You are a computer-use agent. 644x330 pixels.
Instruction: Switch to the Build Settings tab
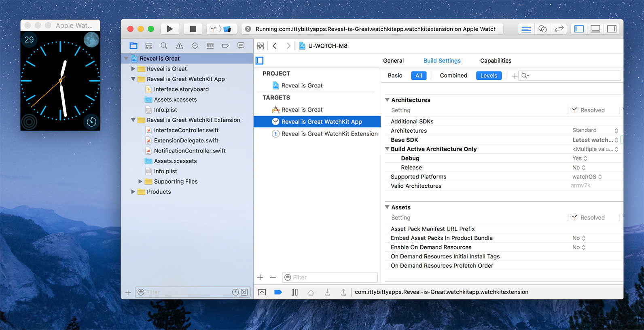pos(442,61)
